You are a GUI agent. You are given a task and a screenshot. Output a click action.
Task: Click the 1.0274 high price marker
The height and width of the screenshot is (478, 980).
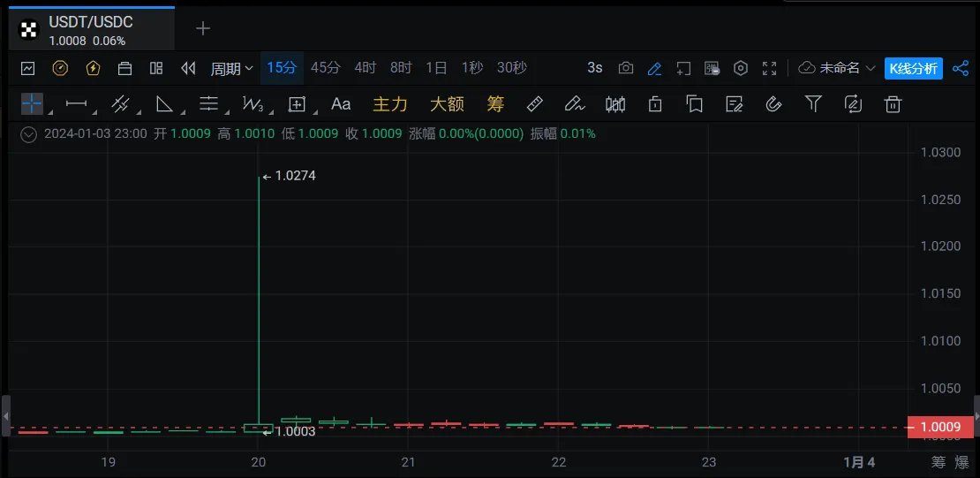[290, 177]
